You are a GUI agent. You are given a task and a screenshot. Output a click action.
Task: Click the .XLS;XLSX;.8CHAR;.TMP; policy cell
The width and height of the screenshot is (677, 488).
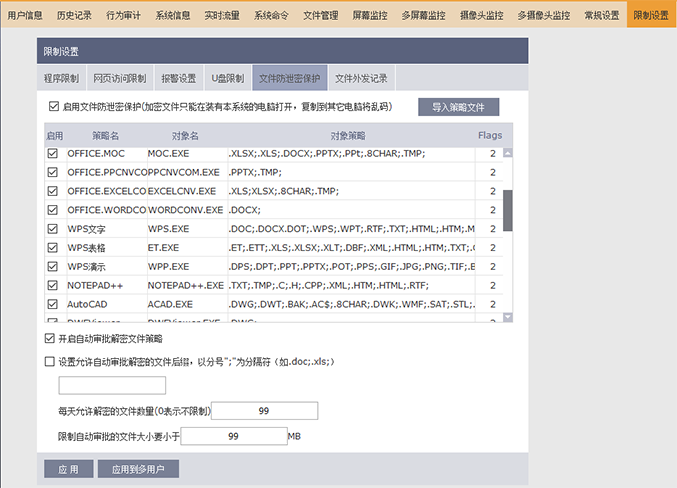pos(351,191)
